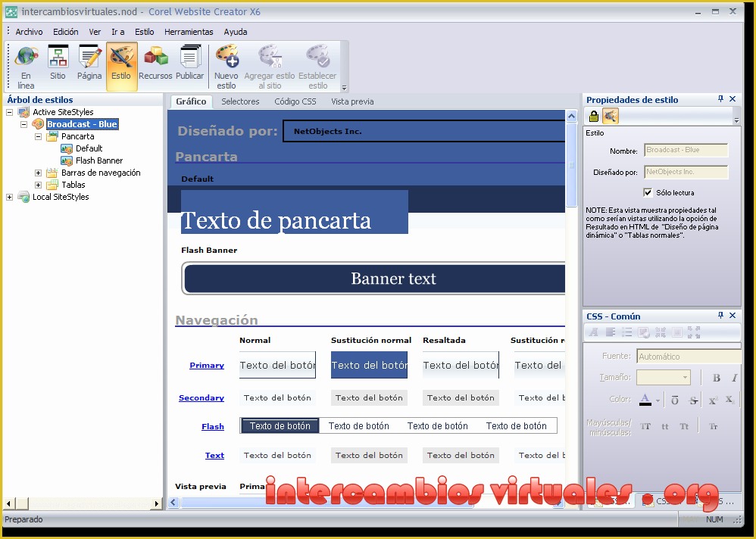Toggle superscript formatting

pos(713,400)
